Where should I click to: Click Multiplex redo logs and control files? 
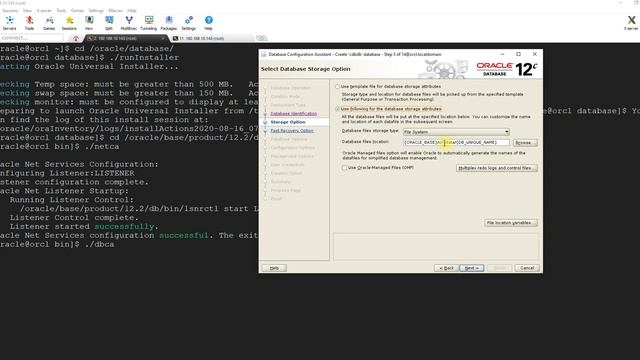(x=496, y=168)
